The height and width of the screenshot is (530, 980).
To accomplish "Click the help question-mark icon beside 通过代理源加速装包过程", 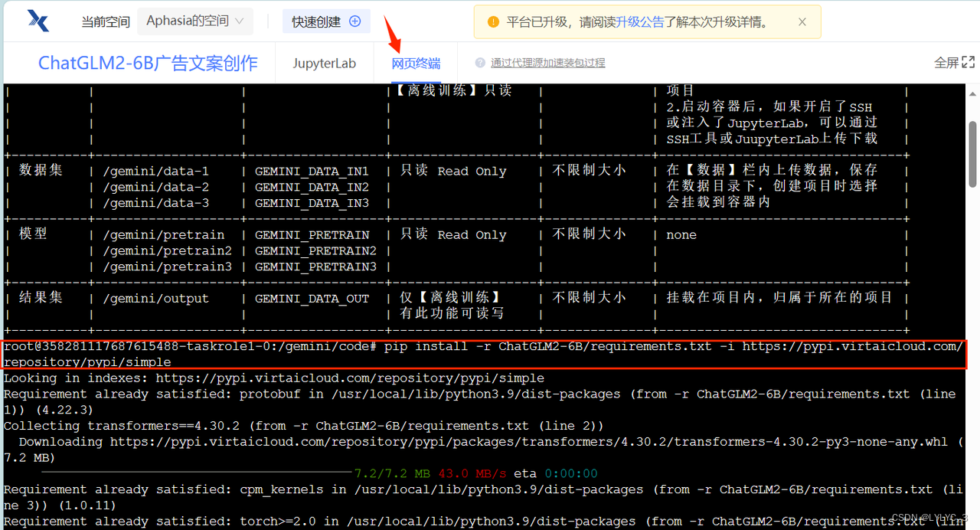I will coord(480,63).
